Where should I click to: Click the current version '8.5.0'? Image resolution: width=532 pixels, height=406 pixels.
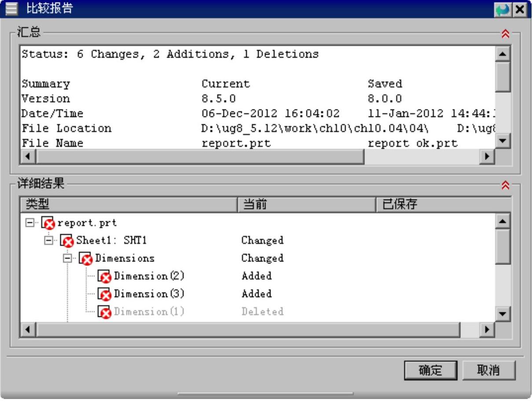[x=219, y=98]
